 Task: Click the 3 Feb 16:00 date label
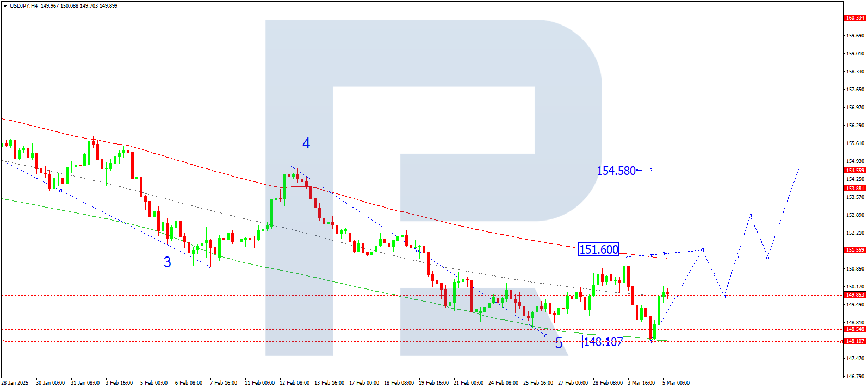pos(119,383)
